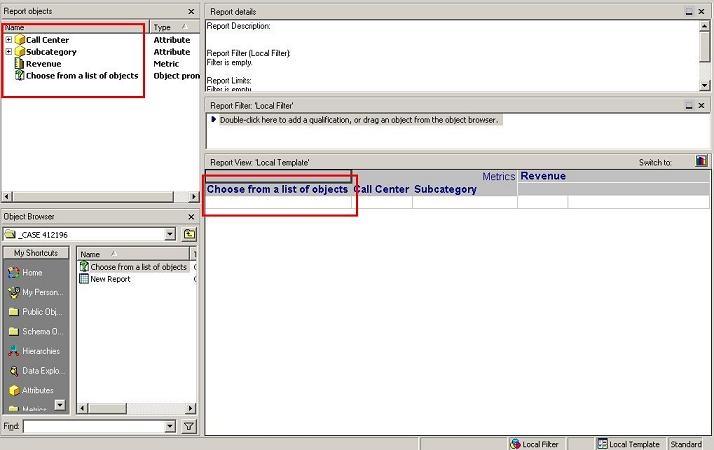The width and height of the screenshot is (714, 450).
Task: Expand the Subcategory attribute node
Action: coord(9,52)
